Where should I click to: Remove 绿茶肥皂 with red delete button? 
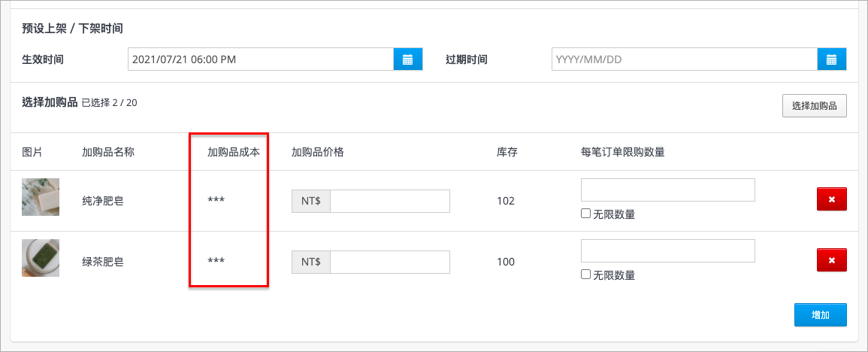point(831,260)
